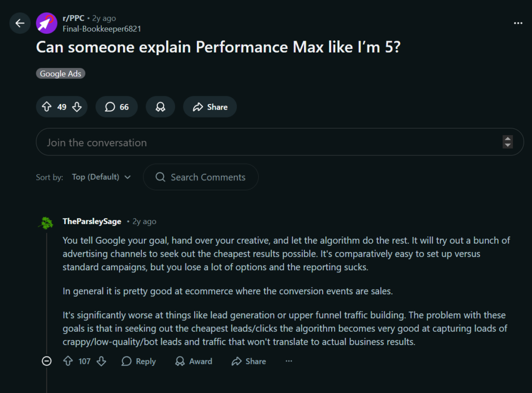Downvote the Performance Max post
Screen dimensions: 532x393
coord(77,107)
